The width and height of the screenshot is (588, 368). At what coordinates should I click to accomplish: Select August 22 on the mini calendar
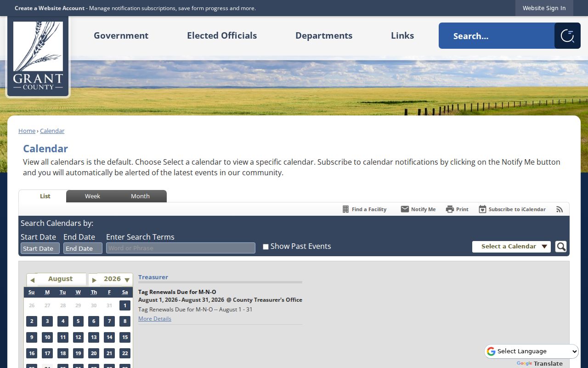[x=125, y=353]
